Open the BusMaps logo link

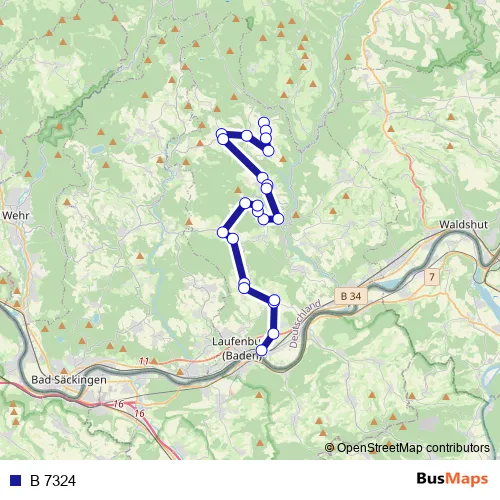(452, 479)
